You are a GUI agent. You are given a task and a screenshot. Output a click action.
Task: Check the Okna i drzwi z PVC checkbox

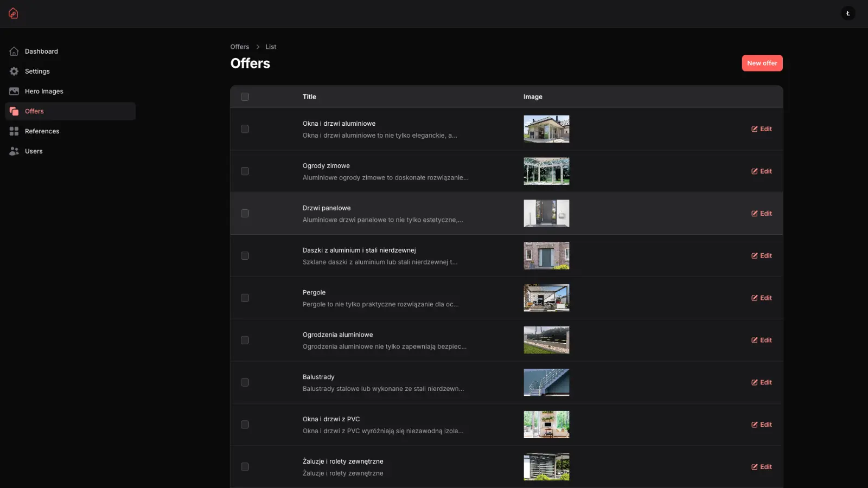pyautogui.click(x=245, y=425)
